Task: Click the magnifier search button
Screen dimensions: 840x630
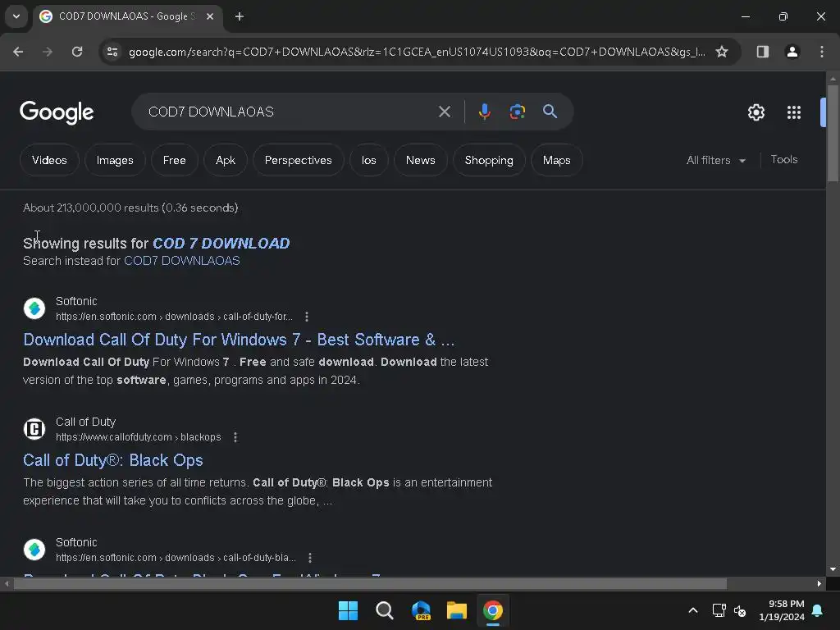Action: coord(550,112)
